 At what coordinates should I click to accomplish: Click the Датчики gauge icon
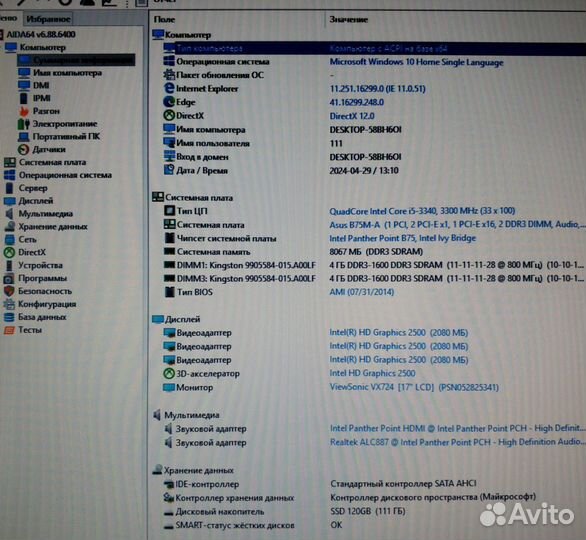(23, 149)
